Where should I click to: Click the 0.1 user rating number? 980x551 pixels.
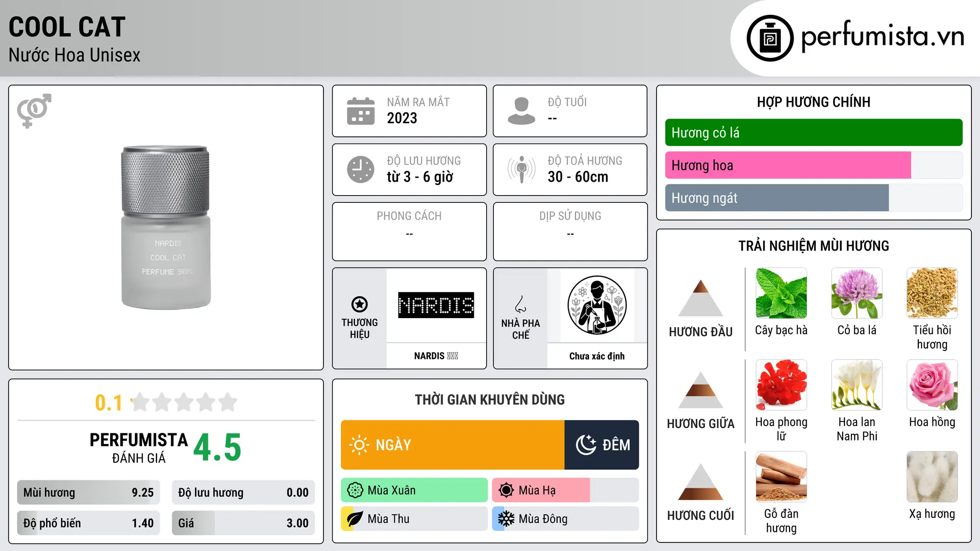[109, 403]
